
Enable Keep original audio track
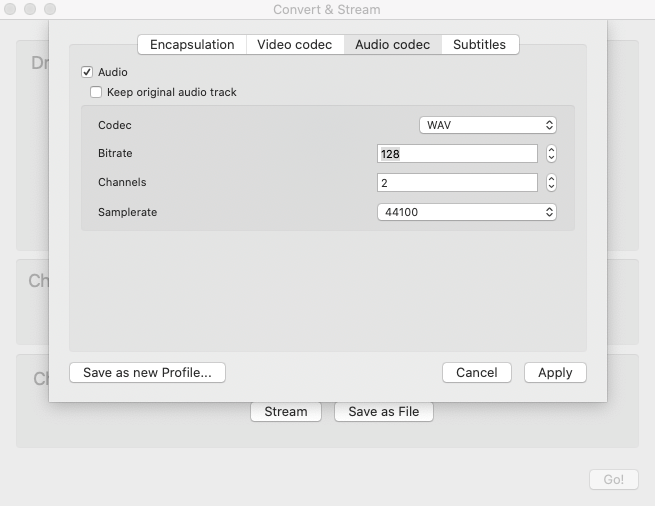tap(96, 92)
